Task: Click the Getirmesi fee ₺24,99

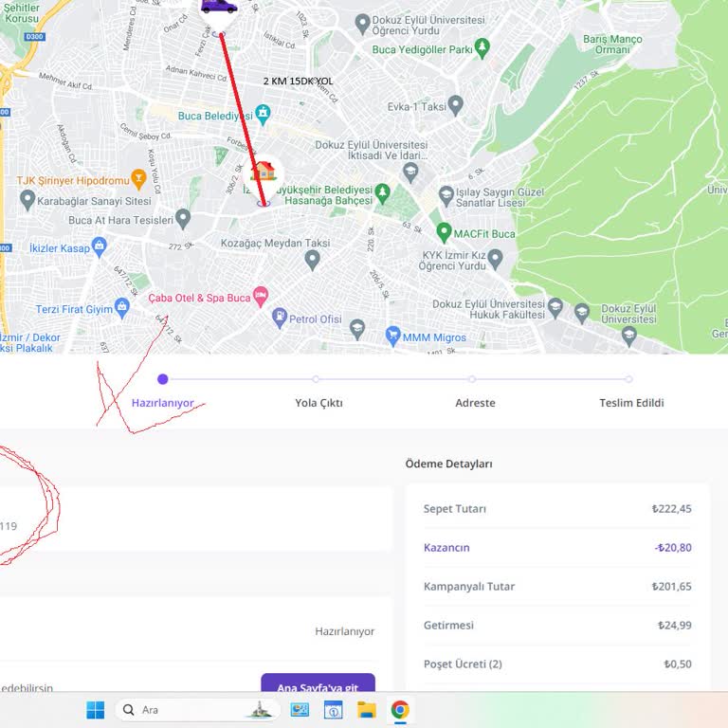Action: pyautogui.click(x=675, y=626)
